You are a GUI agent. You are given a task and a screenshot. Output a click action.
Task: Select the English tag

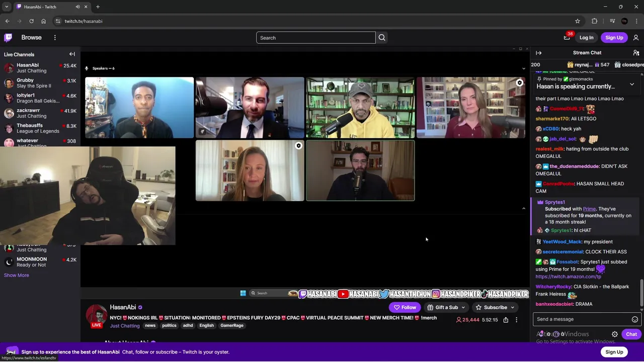(x=206, y=326)
